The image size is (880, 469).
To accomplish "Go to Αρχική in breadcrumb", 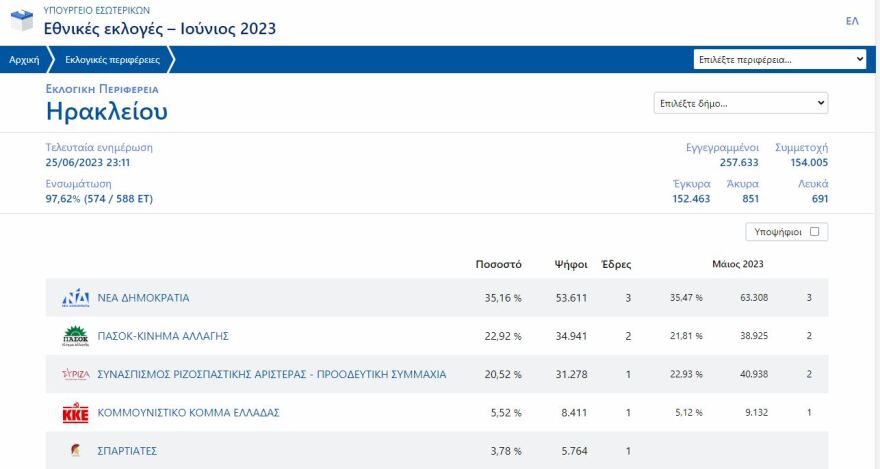I will (24, 60).
